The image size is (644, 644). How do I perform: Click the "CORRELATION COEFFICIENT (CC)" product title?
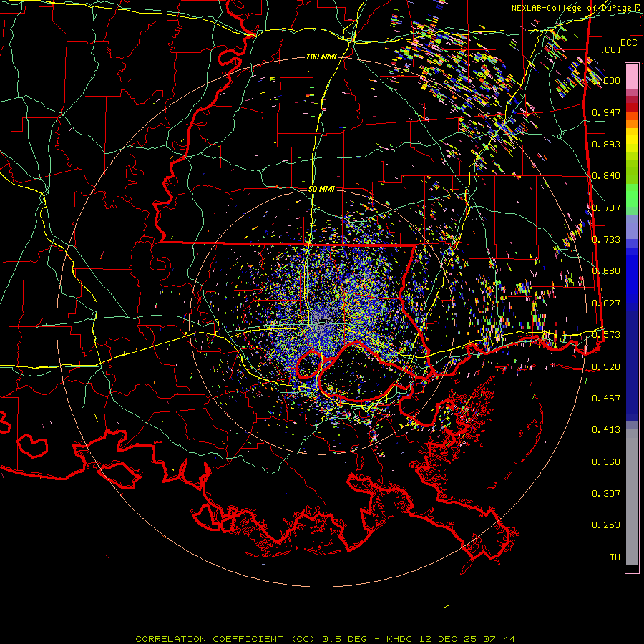click(x=225, y=639)
